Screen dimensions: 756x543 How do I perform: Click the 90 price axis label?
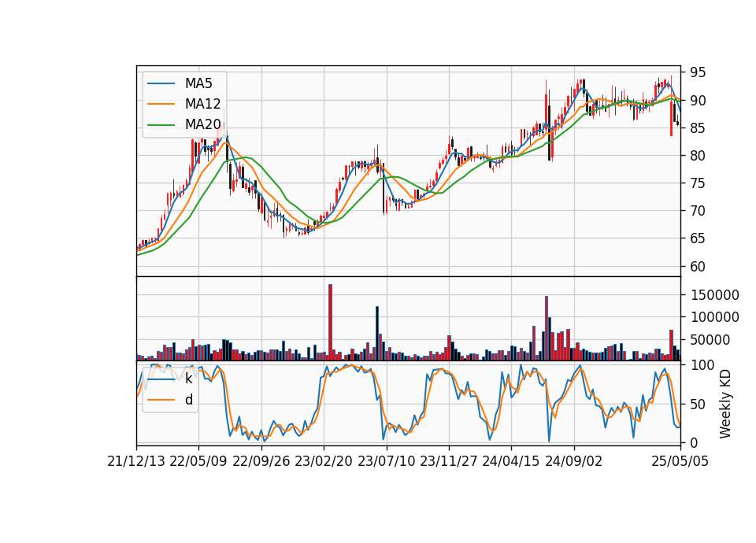click(697, 101)
